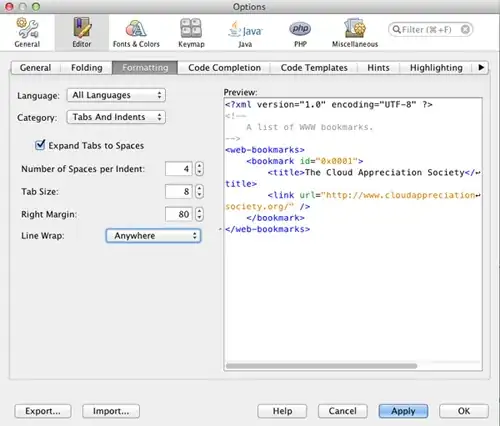
Task: Click the Export... button
Action: 43,411
